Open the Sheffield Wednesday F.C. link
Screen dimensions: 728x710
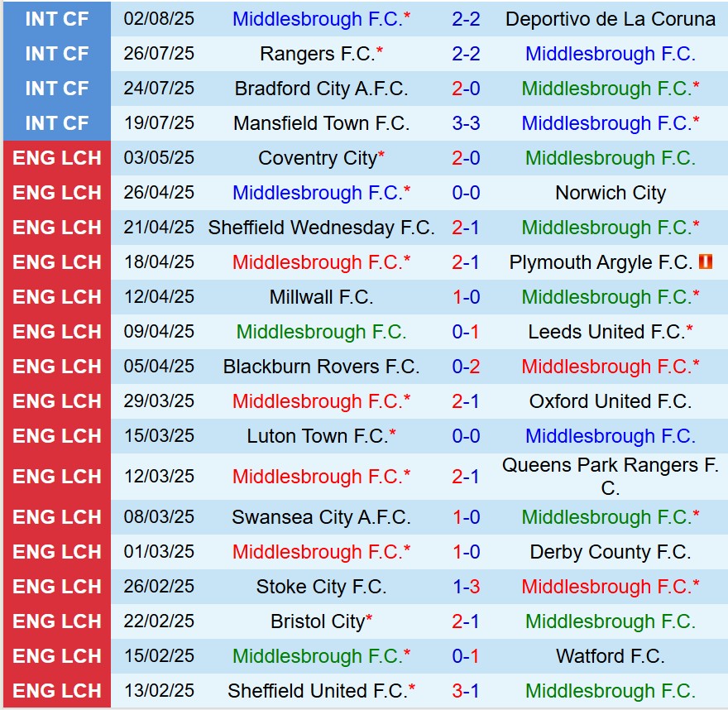pyautogui.click(x=321, y=228)
